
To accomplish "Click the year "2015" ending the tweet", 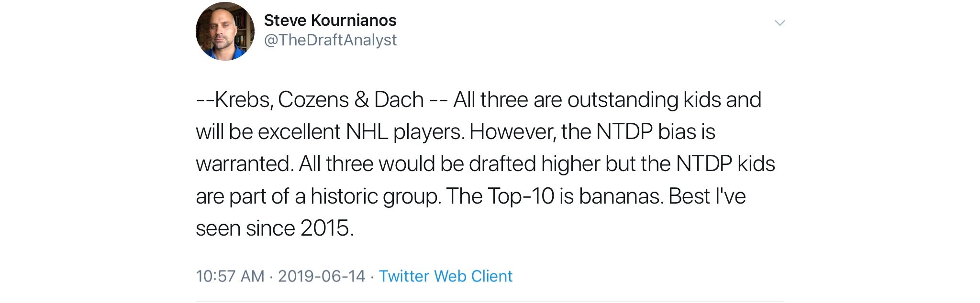I will coord(324,228).
